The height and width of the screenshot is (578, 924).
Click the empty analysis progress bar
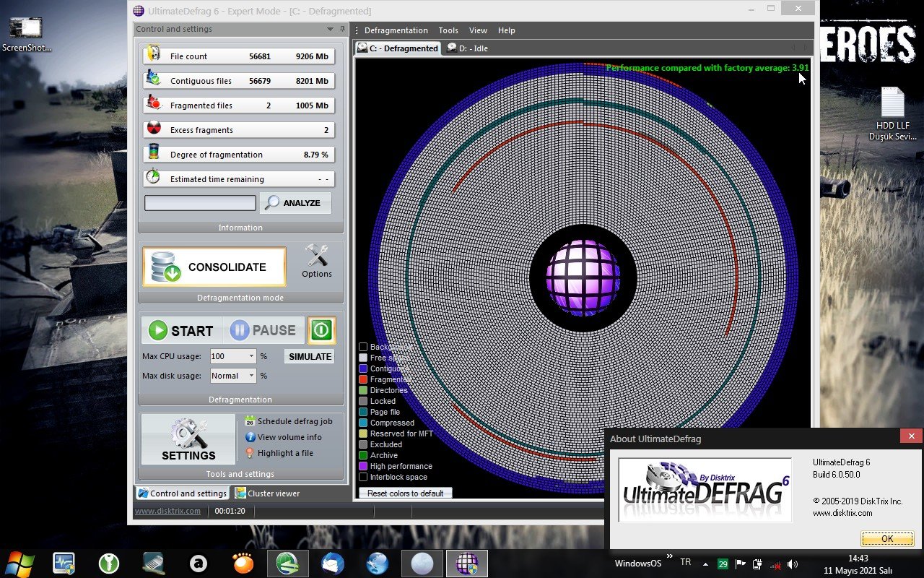click(200, 203)
